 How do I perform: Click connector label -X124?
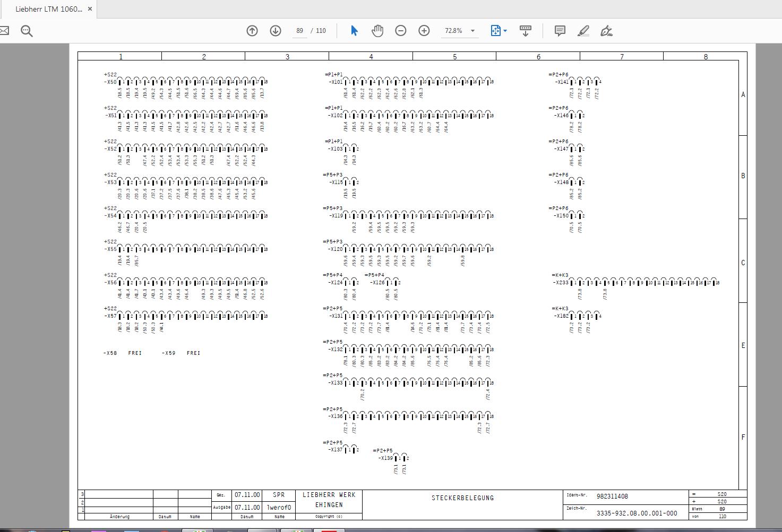[335, 283]
